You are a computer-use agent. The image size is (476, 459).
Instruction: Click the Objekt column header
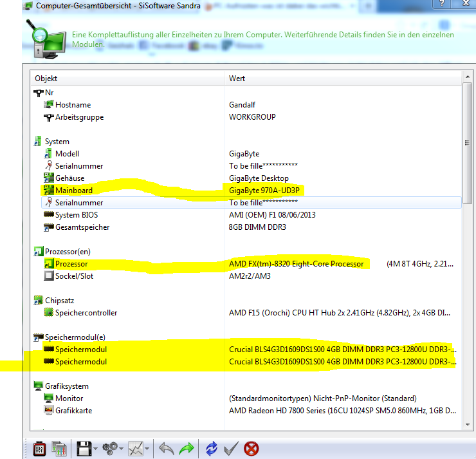pos(127,79)
